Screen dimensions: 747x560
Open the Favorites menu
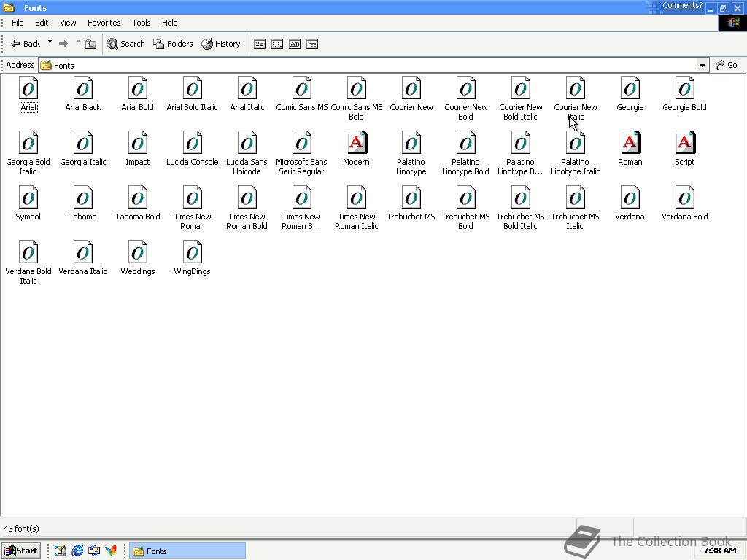pyautogui.click(x=104, y=23)
